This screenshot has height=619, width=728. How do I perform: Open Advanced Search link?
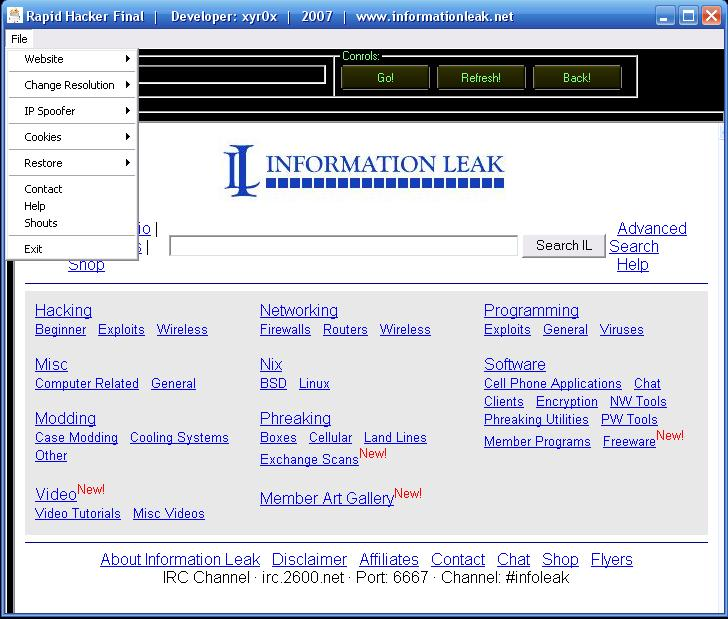tap(648, 237)
